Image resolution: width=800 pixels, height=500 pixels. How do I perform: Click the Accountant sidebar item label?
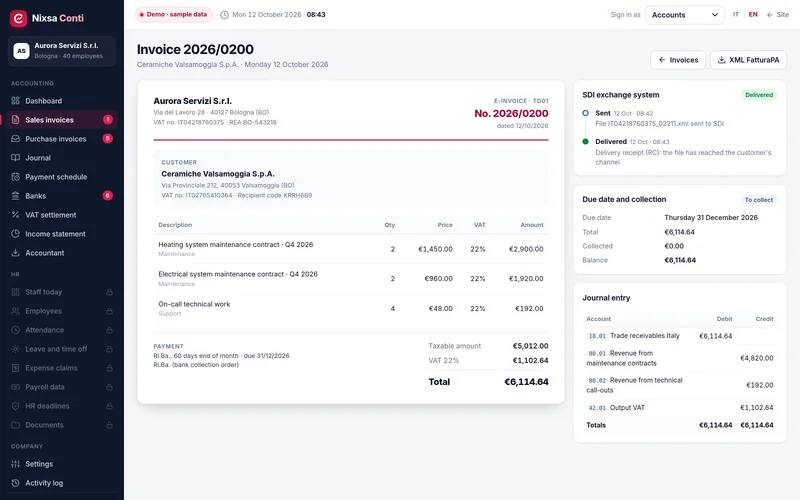coord(45,253)
